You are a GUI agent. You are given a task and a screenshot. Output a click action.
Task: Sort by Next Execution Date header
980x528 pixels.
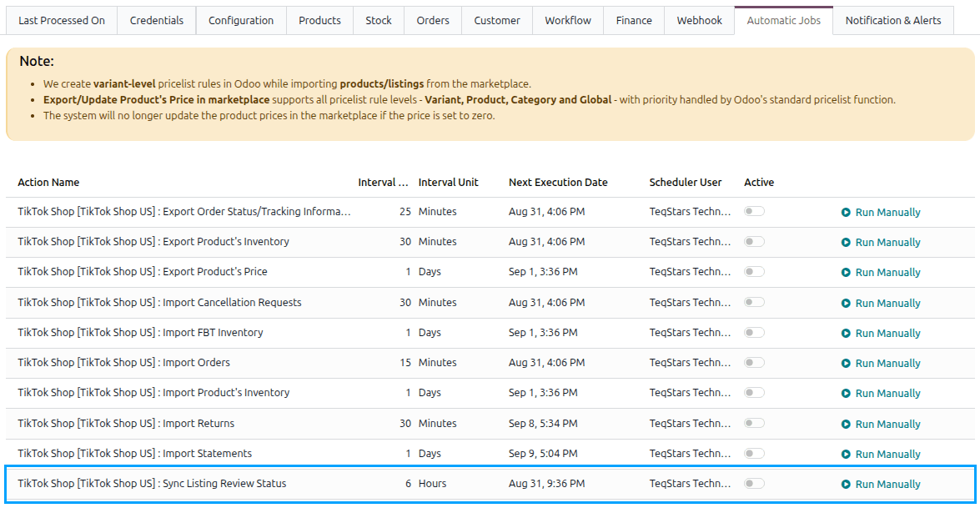click(558, 183)
